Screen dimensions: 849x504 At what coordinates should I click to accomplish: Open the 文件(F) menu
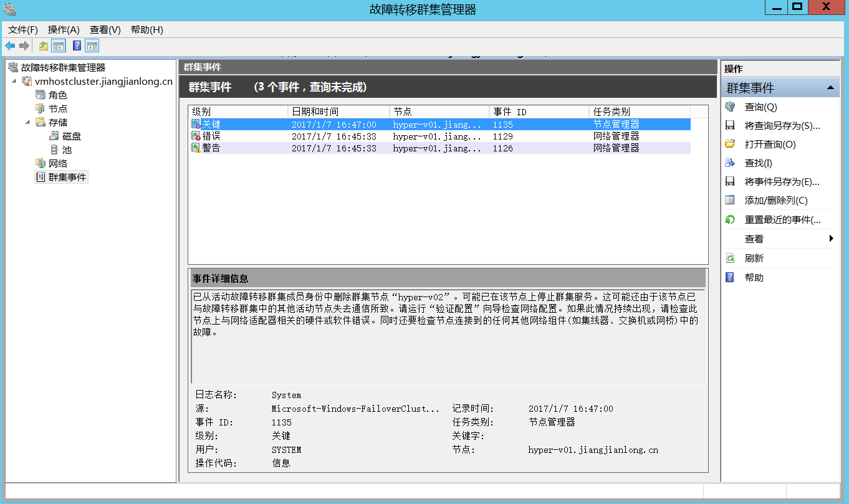(x=23, y=29)
